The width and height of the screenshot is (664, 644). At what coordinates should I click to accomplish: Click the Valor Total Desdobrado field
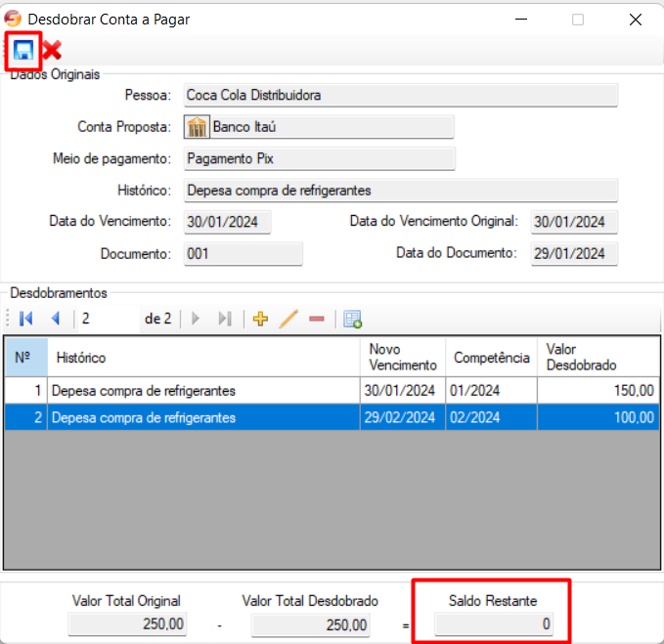pos(311,625)
